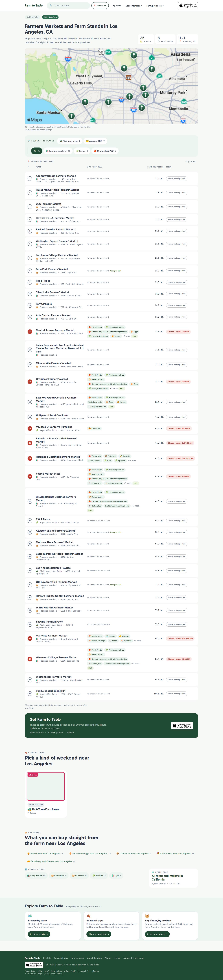Click the search magnifier icon in the header
The height and width of the screenshot is (980, 223).
coord(51,6)
